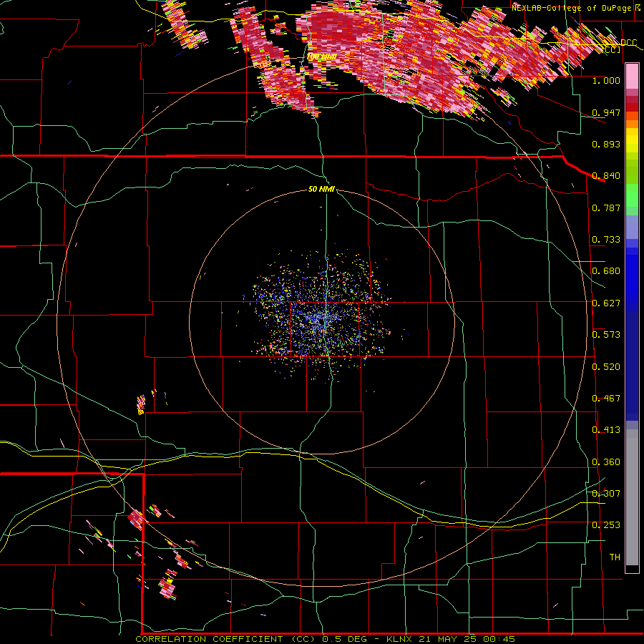This screenshot has width=644, height=644.
Task: Click the TH threshold label on the scale
Action: click(x=615, y=557)
